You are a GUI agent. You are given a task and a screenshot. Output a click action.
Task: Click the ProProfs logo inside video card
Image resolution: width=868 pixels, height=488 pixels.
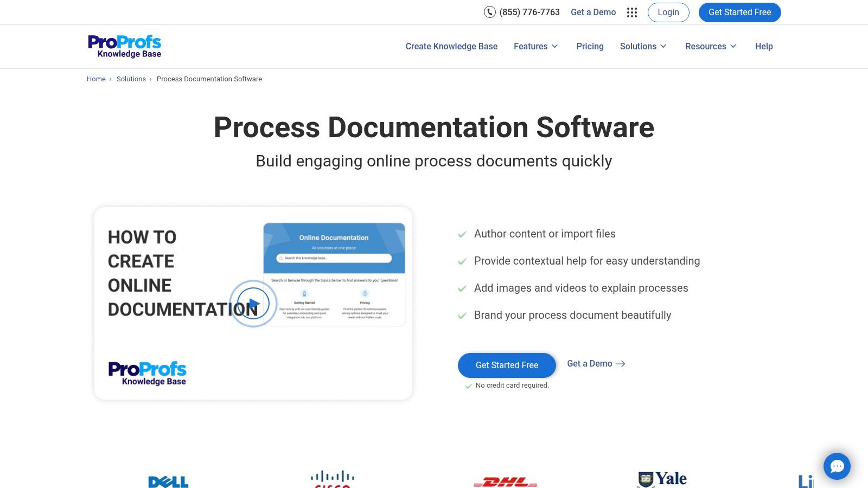pyautogui.click(x=148, y=374)
